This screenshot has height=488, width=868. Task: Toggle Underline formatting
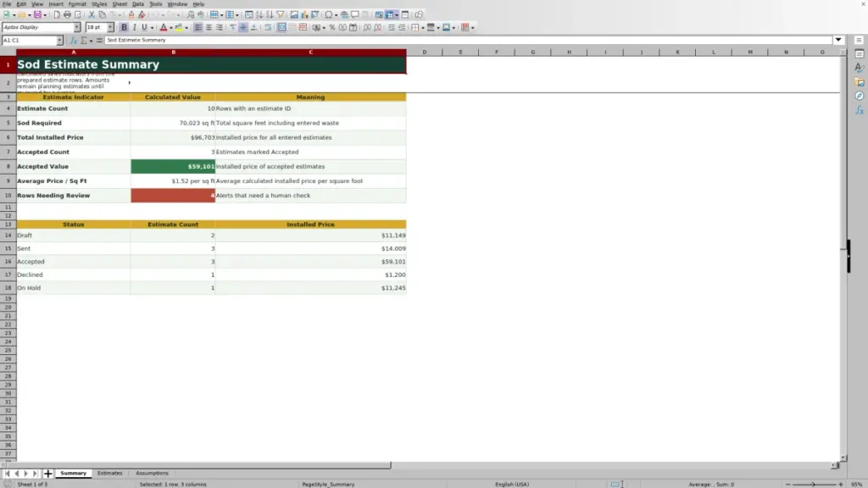pos(144,27)
